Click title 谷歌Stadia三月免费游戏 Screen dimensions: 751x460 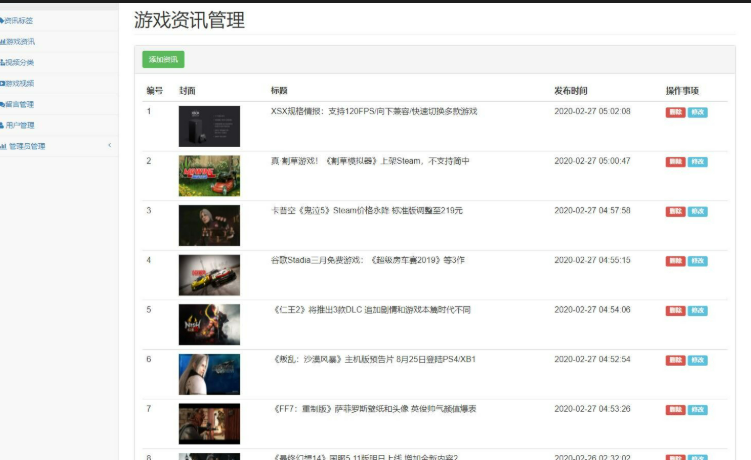pyautogui.click(x=367, y=260)
